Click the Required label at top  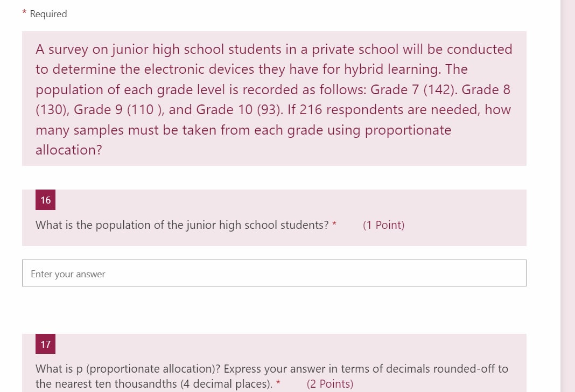coord(48,14)
